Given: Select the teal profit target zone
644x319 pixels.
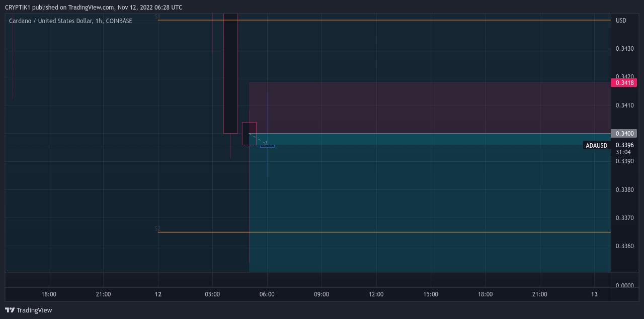Looking at the screenshot, I should pyautogui.click(x=430, y=202).
